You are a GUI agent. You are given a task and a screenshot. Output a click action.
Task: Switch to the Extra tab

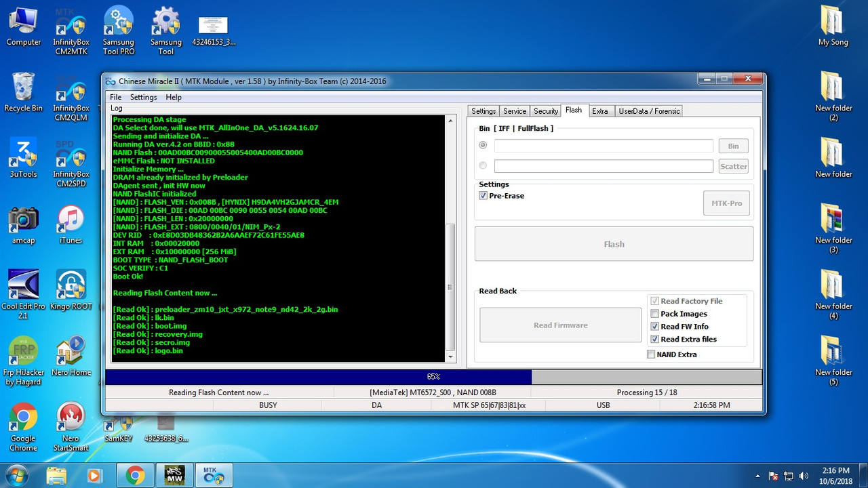coord(600,111)
